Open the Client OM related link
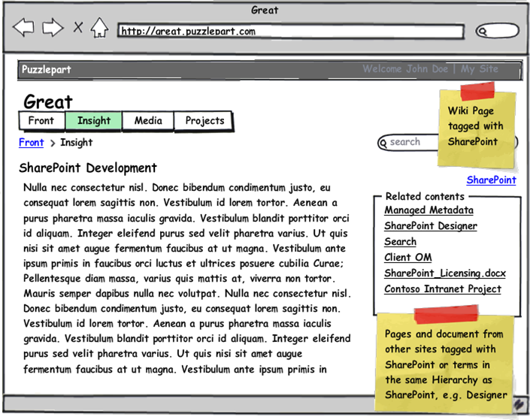530x420 pixels. tap(408, 258)
